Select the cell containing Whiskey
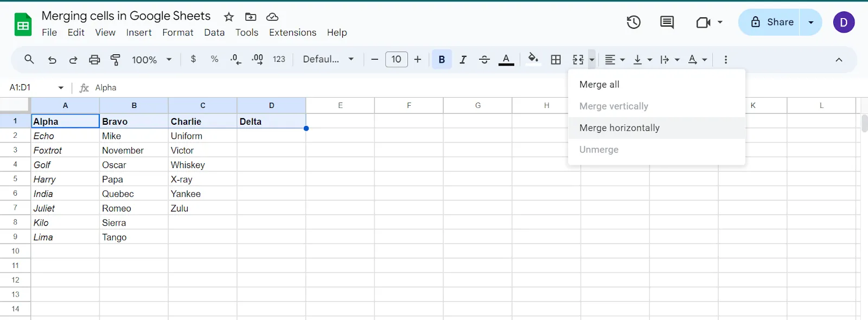Screen dimensions: 868x320 pos(203,165)
